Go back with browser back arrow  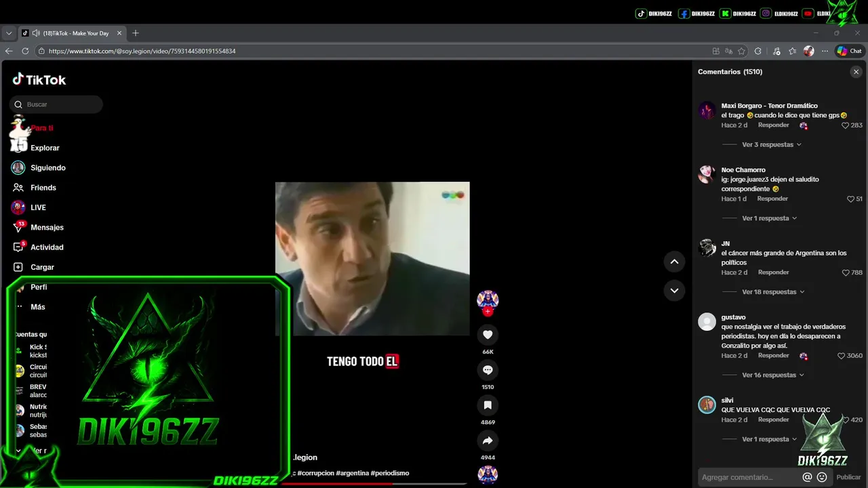[x=9, y=51]
